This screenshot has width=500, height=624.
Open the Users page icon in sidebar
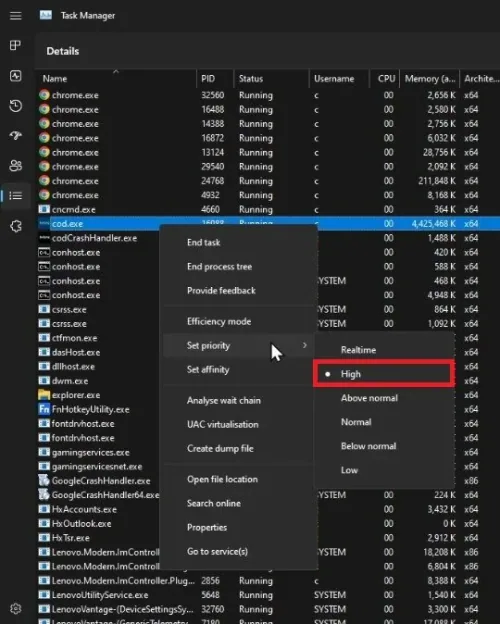(16, 166)
